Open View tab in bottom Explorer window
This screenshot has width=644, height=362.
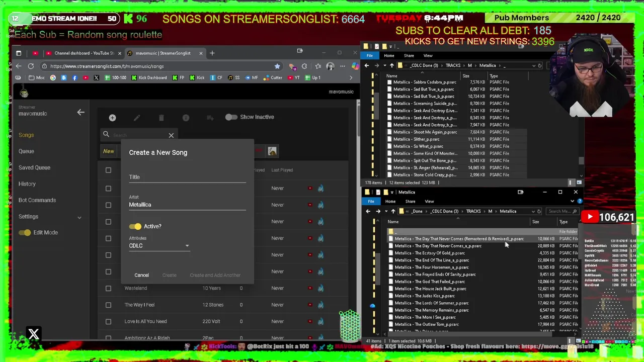point(429,201)
